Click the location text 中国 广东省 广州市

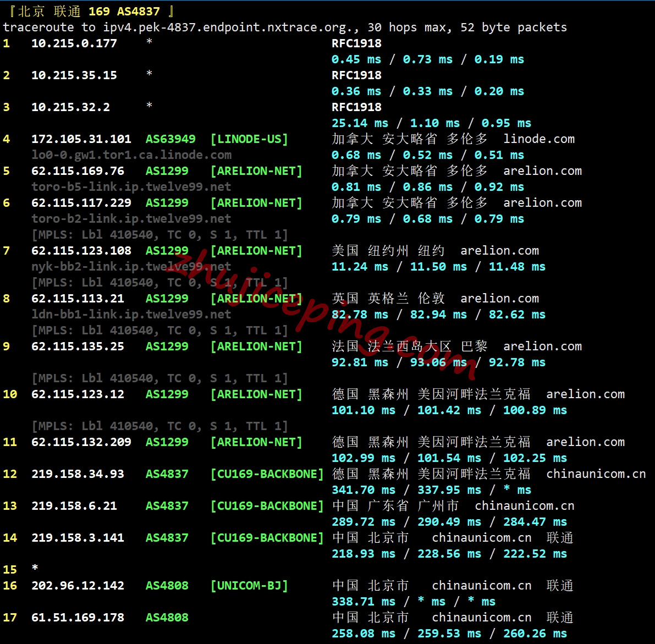coord(395,506)
